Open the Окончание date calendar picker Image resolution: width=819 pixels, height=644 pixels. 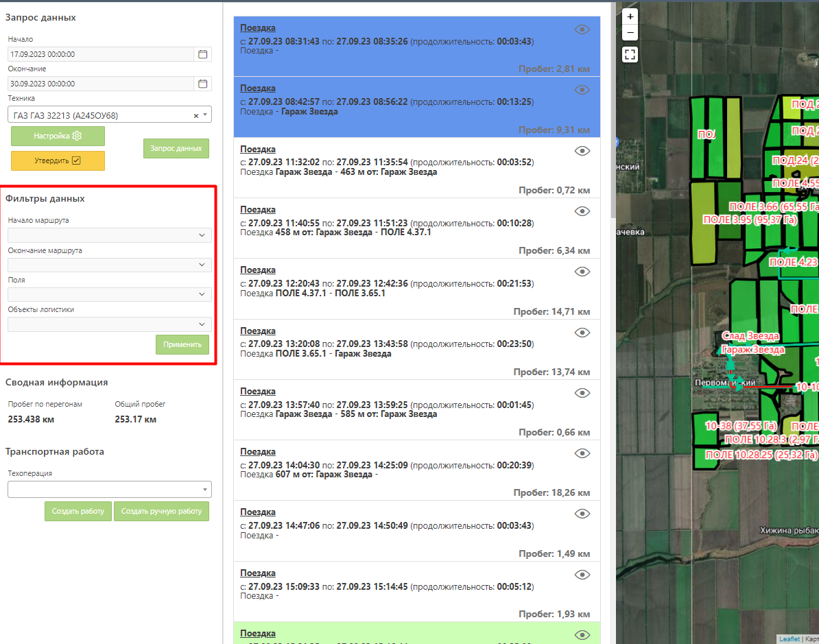click(x=202, y=84)
